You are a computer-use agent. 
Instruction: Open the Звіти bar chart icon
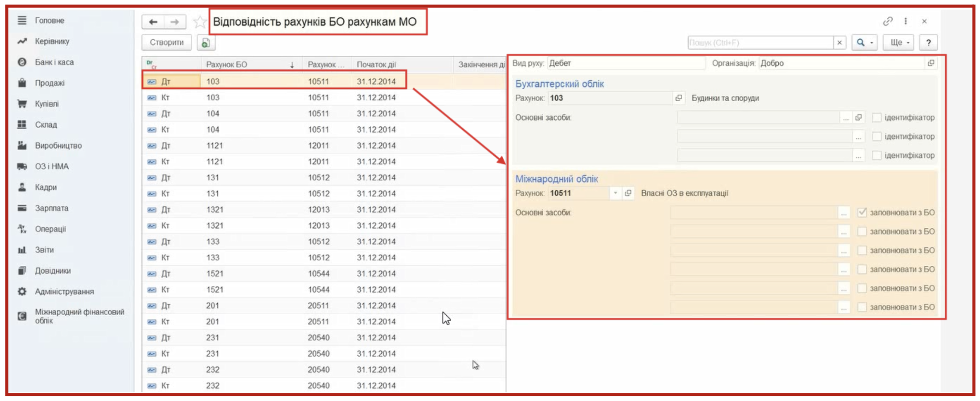tap(22, 250)
